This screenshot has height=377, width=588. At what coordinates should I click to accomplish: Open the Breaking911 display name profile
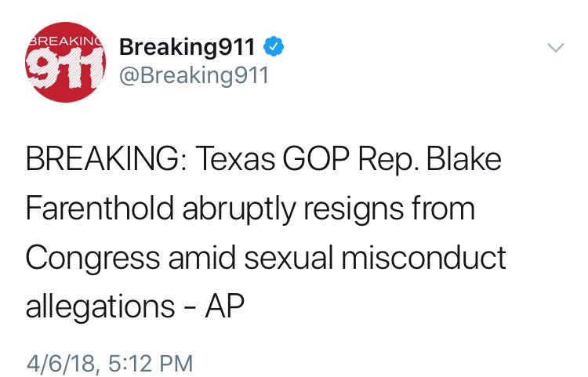point(187,47)
